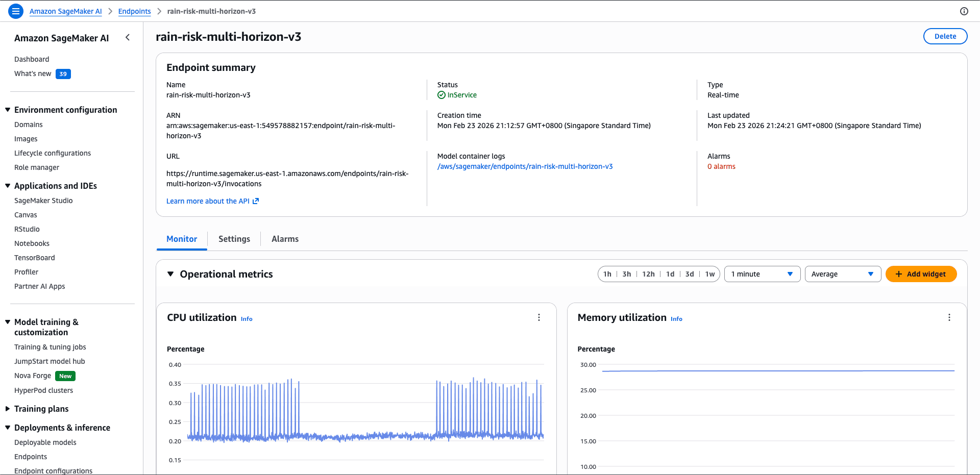Open the 1 minute period dropdown
Viewport: 980px width, 475px height.
(x=762, y=274)
